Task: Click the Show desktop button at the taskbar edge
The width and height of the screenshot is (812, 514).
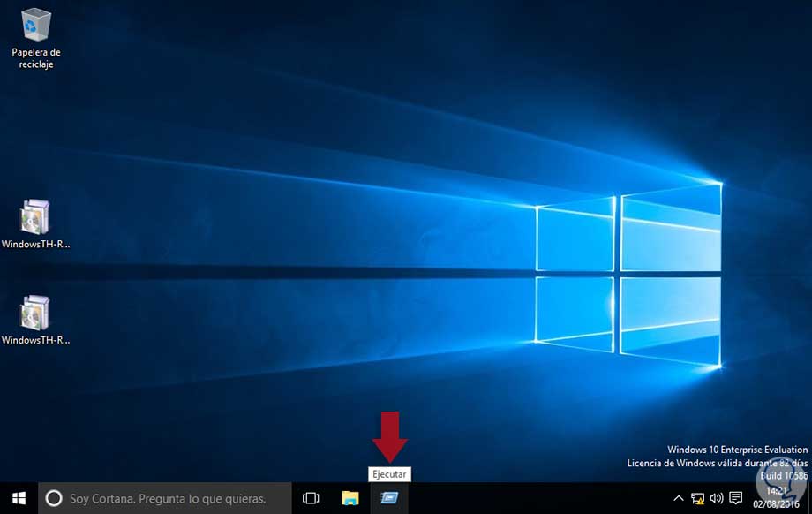Action: (x=808, y=498)
